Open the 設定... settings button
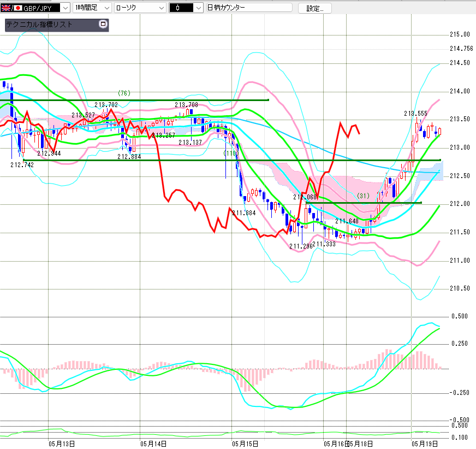This screenshot has width=476, height=449. [x=315, y=9]
